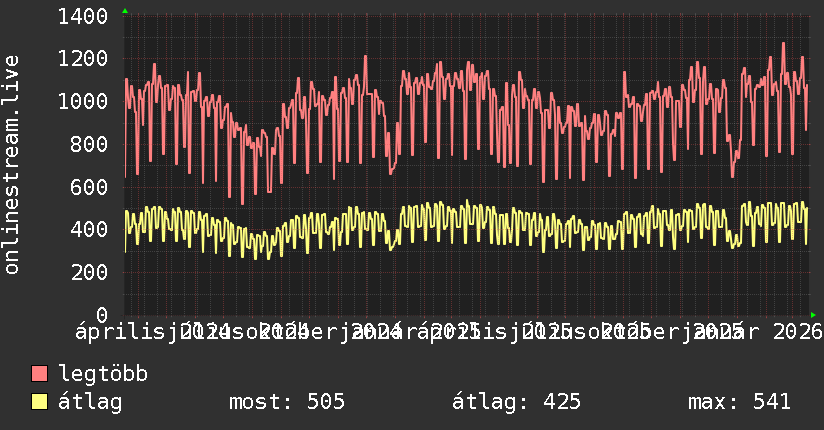Viewport: 824px width, 430px height.
Task: Click the yellow átlag legend swatch
Action: [39, 401]
